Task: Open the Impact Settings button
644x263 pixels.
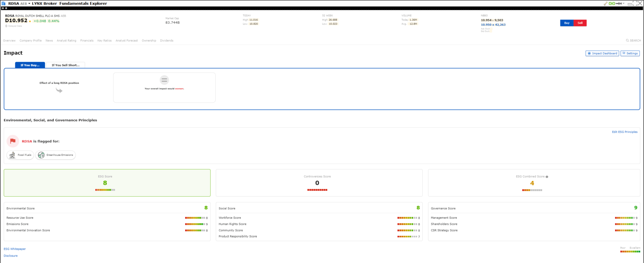Action: 630,53
